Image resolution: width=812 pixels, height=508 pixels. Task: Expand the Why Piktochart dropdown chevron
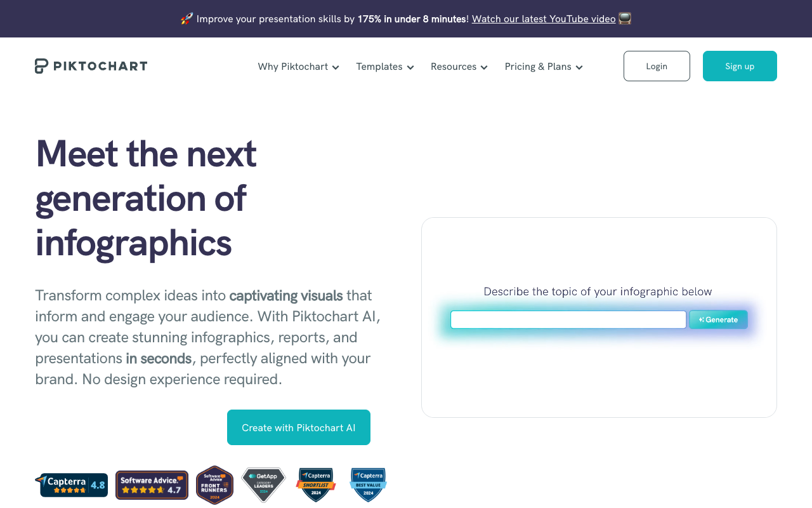coord(336,68)
